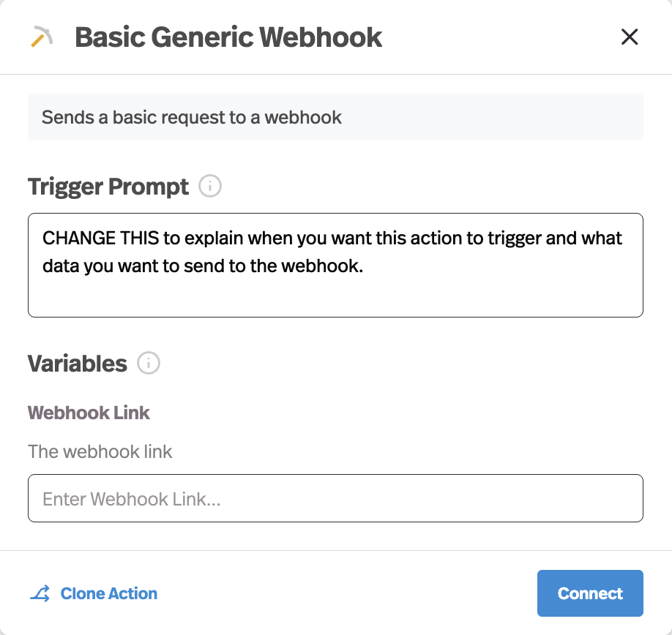Image resolution: width=672 pixels, height=635 pixels.
Task: Click the Connect button
Action: 590,593
